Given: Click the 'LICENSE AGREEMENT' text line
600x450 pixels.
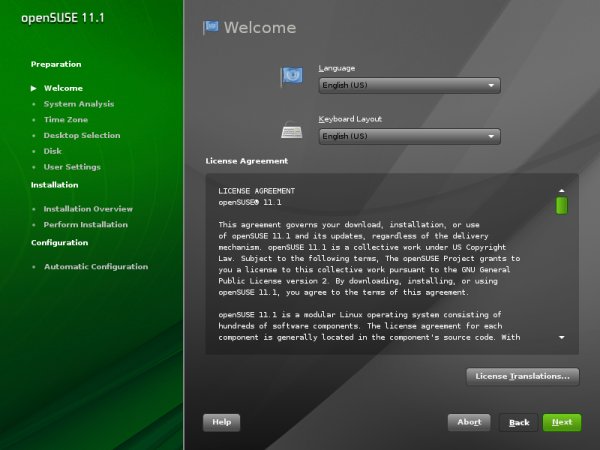Looking at the screenshot, I should tap(256, 191).
